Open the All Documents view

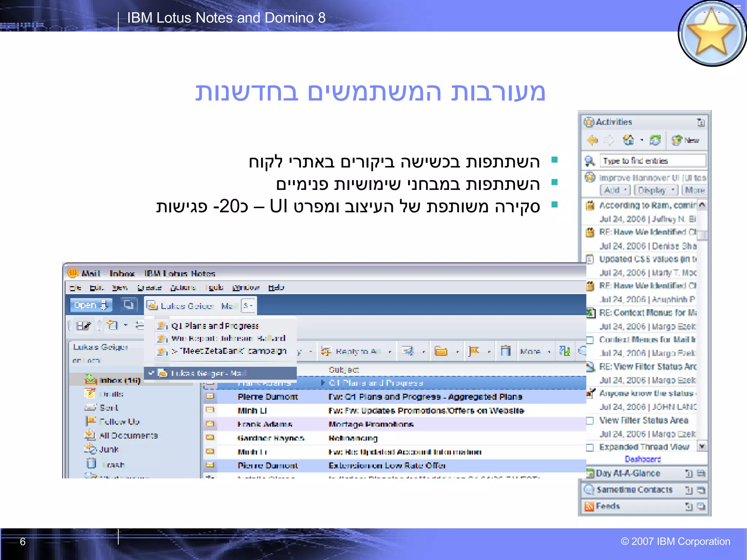pos(128,435)
